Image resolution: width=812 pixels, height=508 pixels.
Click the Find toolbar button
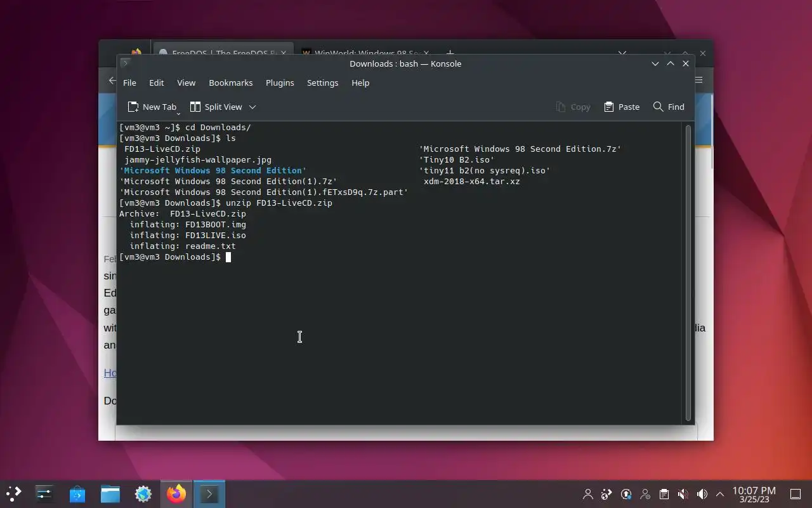point(669,107)
